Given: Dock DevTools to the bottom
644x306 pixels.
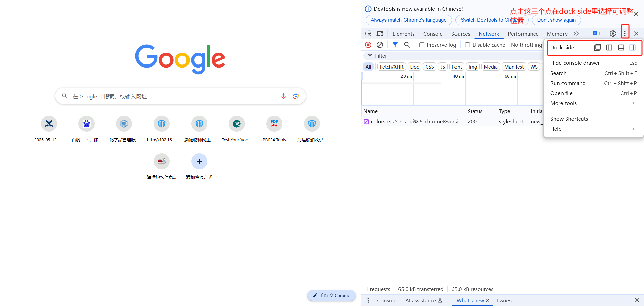Looking at the screenshot, I should (621, 47).
